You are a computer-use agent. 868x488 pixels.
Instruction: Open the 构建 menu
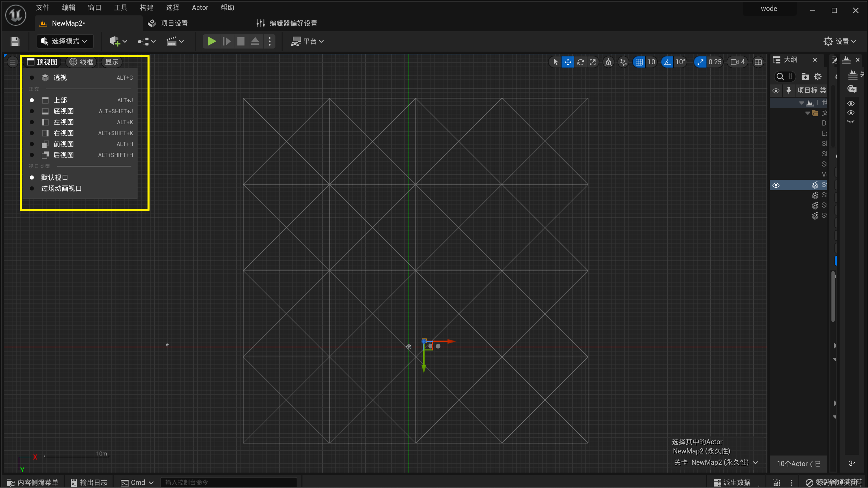click(147, 8)
